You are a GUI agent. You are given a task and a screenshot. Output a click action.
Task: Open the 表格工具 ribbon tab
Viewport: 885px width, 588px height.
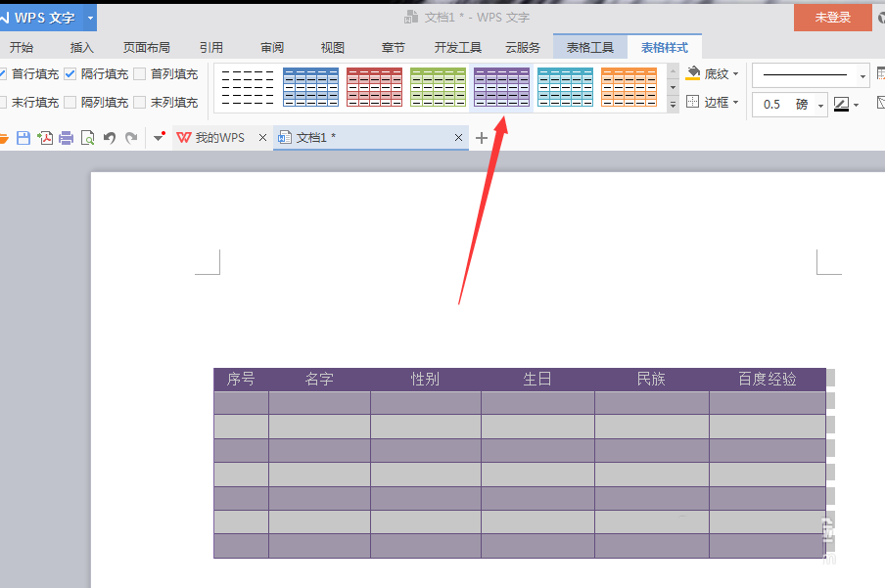pos(588,45)
